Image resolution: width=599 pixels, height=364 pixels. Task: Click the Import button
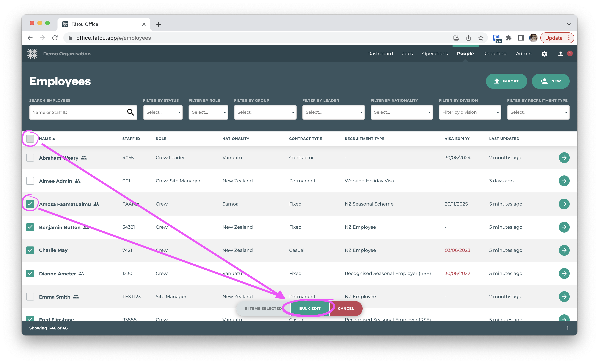pos(506,81)
